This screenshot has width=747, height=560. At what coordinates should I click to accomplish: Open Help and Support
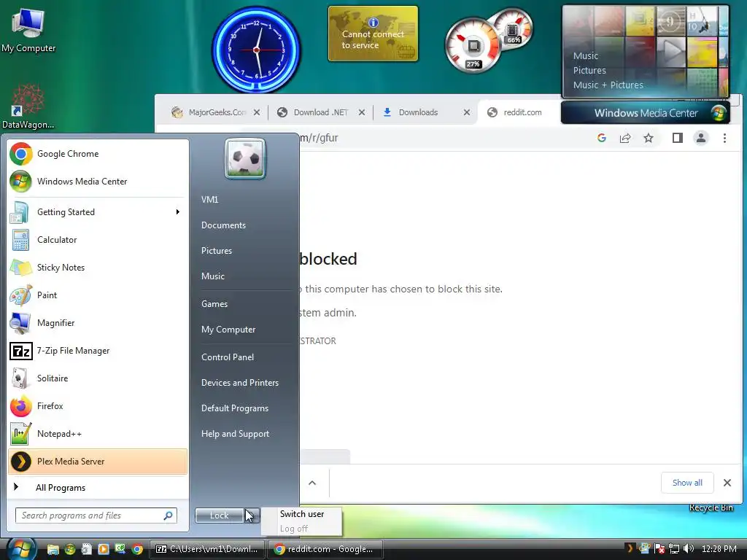click(x=235, y=434)
